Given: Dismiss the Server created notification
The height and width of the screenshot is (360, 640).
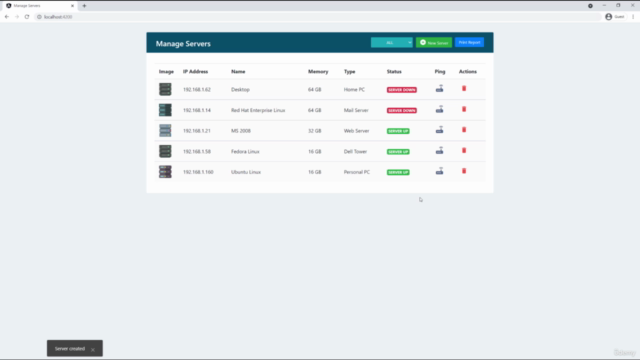Looking at the screenshot, I should (x=93, y=349).
